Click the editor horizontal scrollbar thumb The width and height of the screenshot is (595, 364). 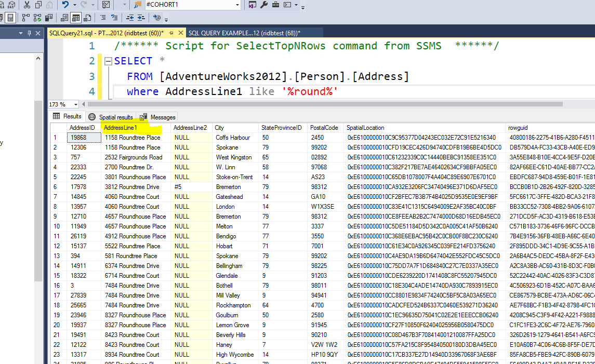[x=325, y=104]
